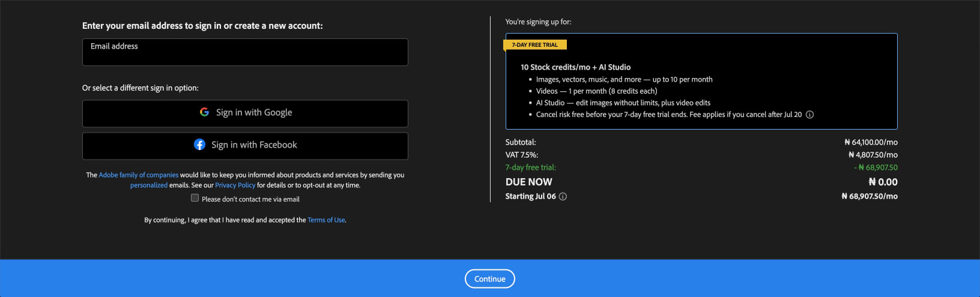This screenshot has height=297, width=980.
Task: Click the Videos — 1 per month bullet
Action: 597,91
